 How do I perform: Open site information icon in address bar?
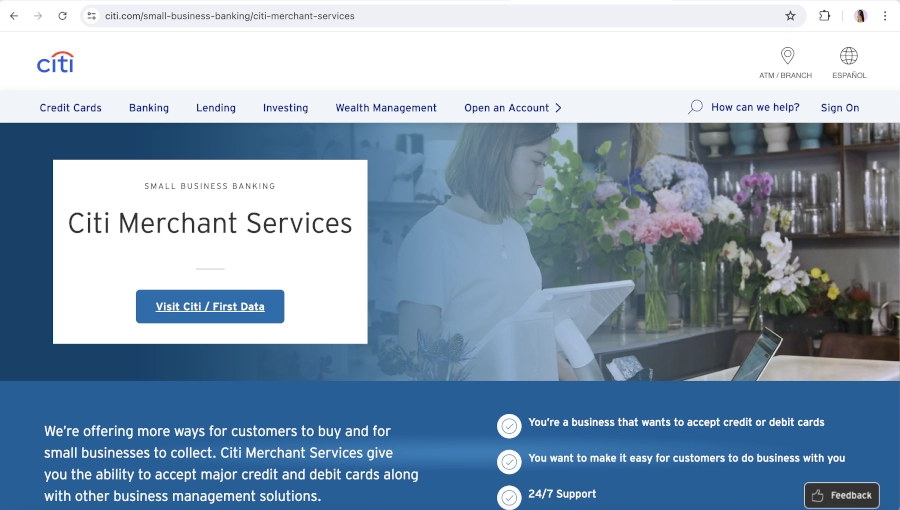(x=91, y=16)
